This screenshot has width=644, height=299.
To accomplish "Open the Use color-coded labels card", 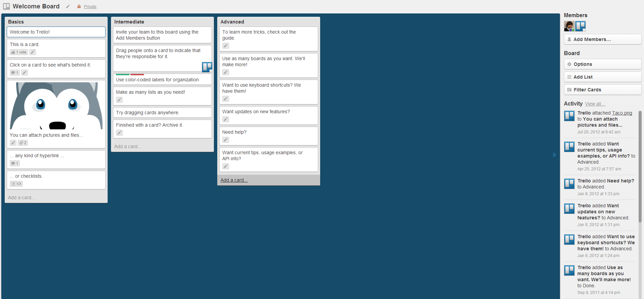I will pos(162,79).
